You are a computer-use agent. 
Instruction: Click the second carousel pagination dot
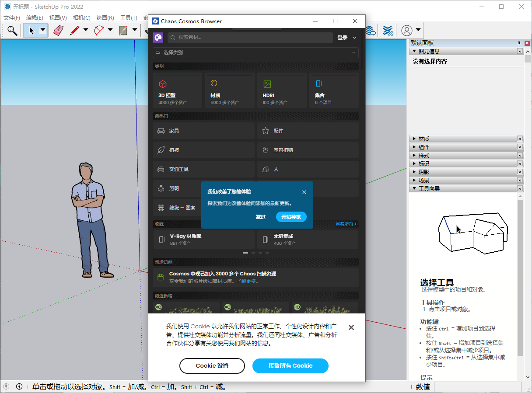click(x=253, y=253)
